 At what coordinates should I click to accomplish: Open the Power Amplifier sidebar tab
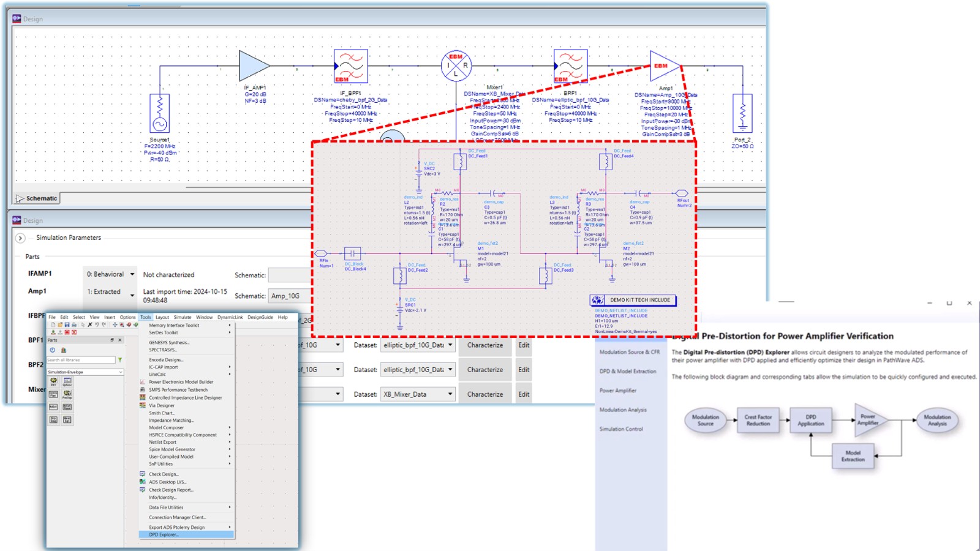618,391
